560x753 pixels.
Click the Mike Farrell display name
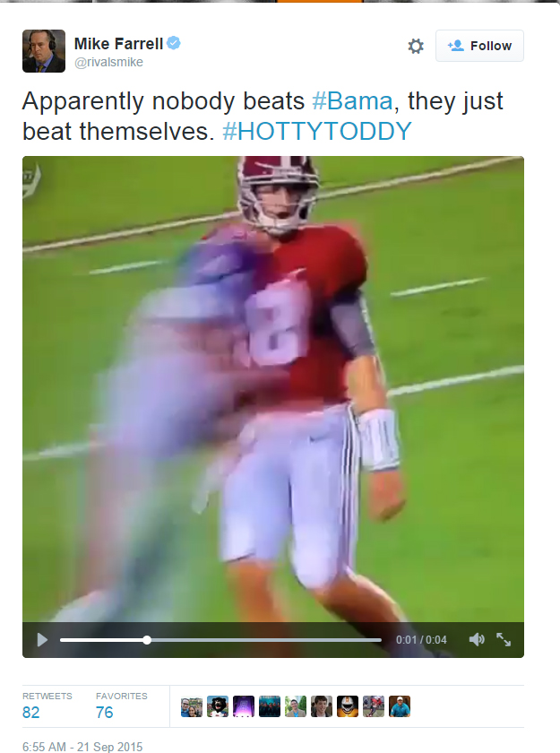[x=118, y=44]
